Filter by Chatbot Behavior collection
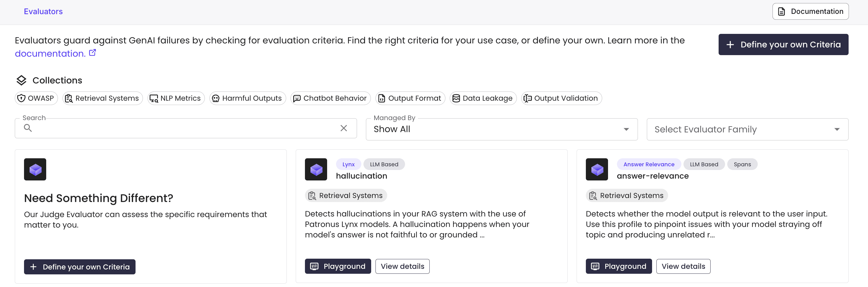 pos(330,98)
